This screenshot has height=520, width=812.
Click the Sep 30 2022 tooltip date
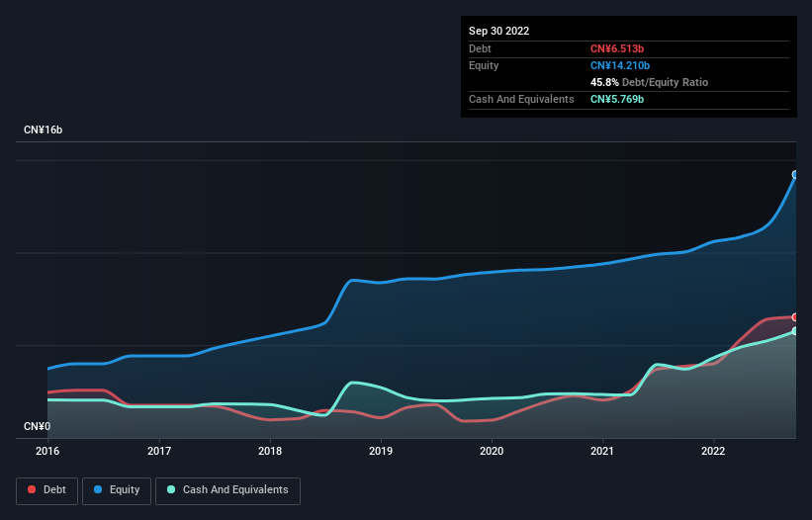(499, 31)
